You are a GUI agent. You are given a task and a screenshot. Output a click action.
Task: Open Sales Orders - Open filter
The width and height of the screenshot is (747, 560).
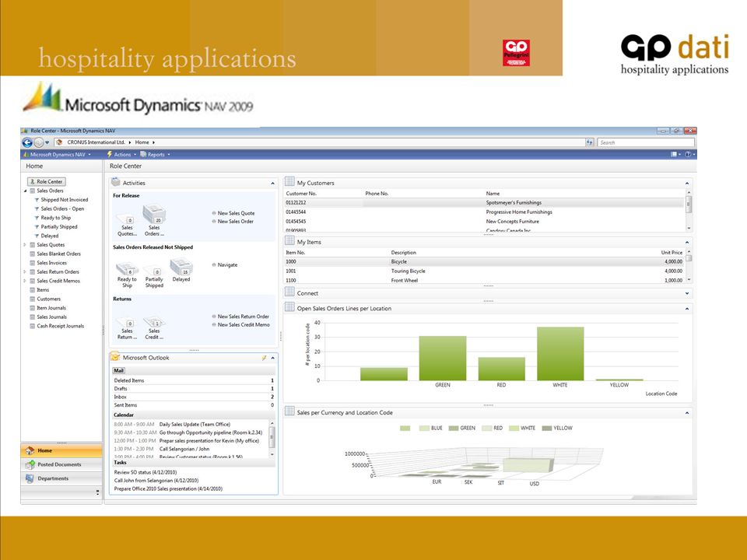point(62,209)
